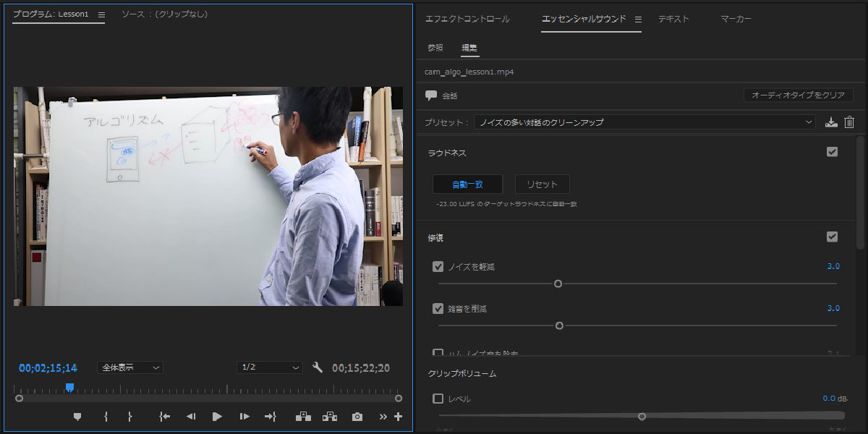The image size is (868, 434).
Task: Click the left zoom scroll bar handle
Action: pyautogui.click(x=19, y=399)
